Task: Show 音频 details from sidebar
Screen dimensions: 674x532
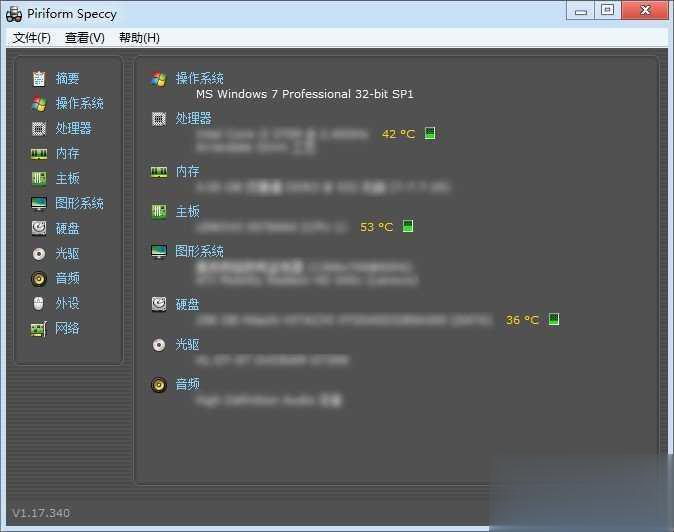Action: 67,278
